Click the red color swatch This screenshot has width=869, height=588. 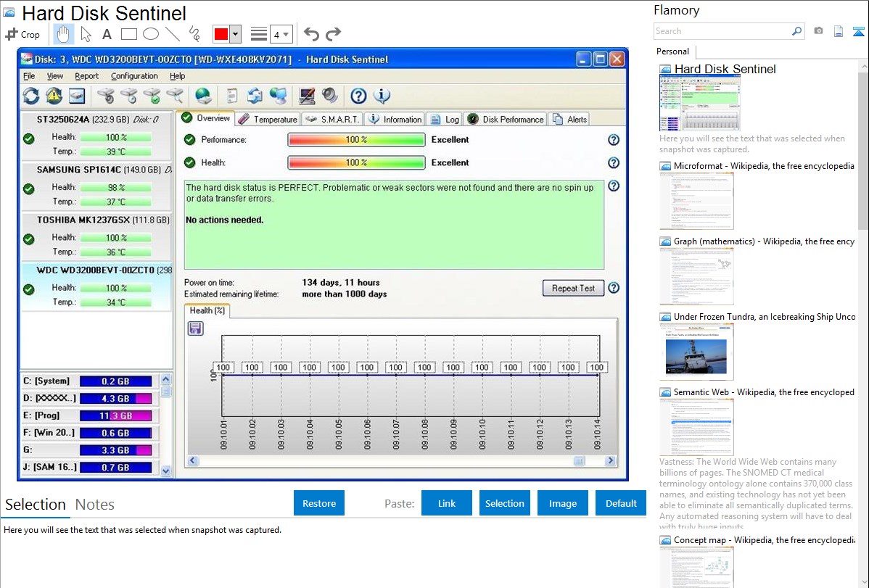click(221, 34)
